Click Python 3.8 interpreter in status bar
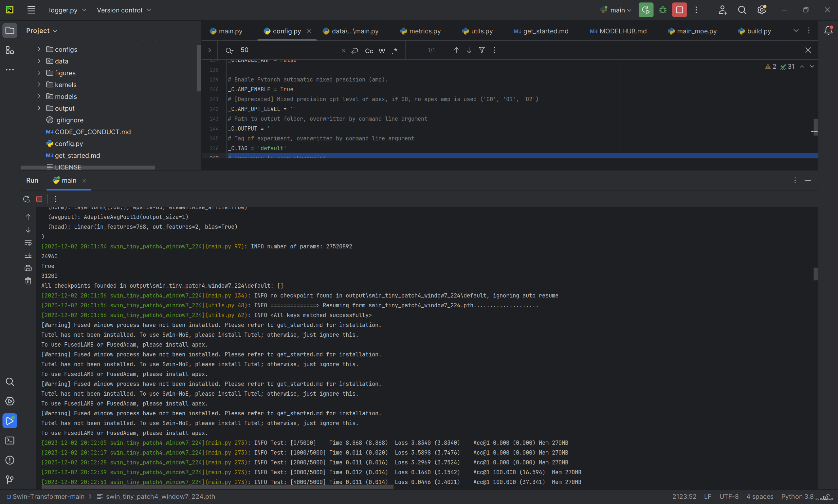The width and height of the screenshot is (838, 504). click(797, 496)
